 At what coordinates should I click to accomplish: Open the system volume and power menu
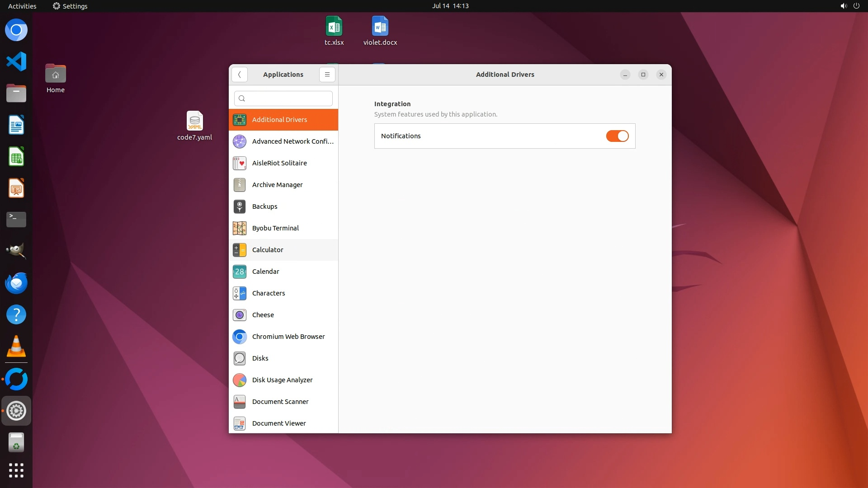click(x=849, y=6)
